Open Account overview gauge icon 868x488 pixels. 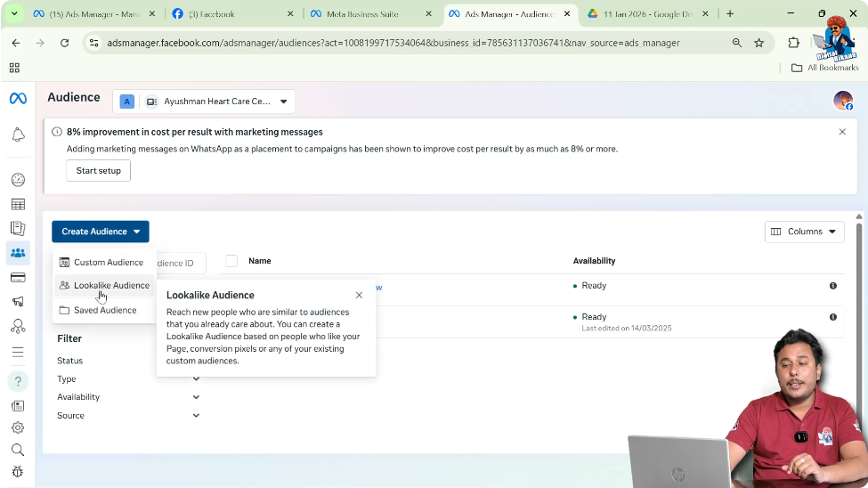pos(18,180)
